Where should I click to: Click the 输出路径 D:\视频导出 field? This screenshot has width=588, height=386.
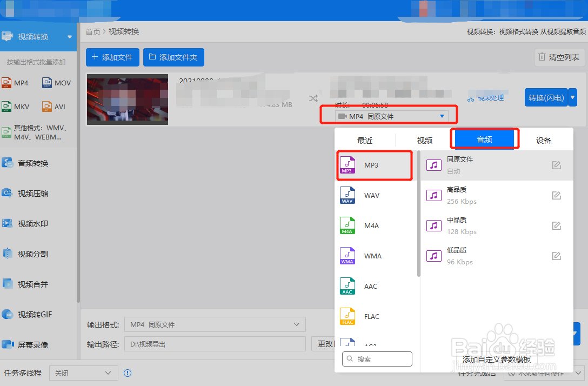(x=215, y=344)
